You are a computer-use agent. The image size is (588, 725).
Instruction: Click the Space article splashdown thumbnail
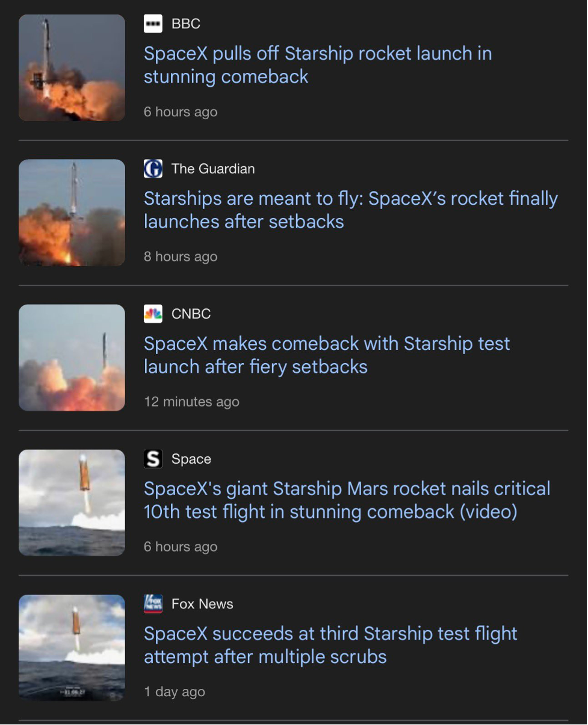pyautogui.click(x=72, y=503)
